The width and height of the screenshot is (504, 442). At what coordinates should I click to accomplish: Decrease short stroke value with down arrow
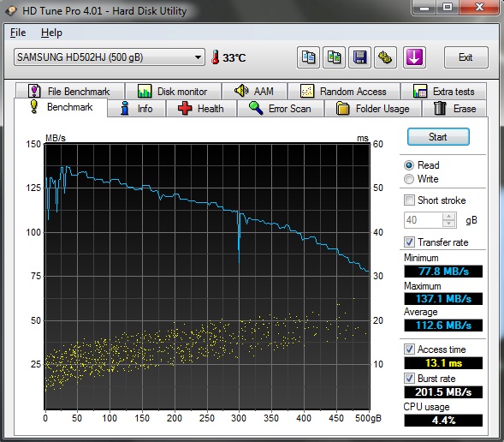[448, 224]
